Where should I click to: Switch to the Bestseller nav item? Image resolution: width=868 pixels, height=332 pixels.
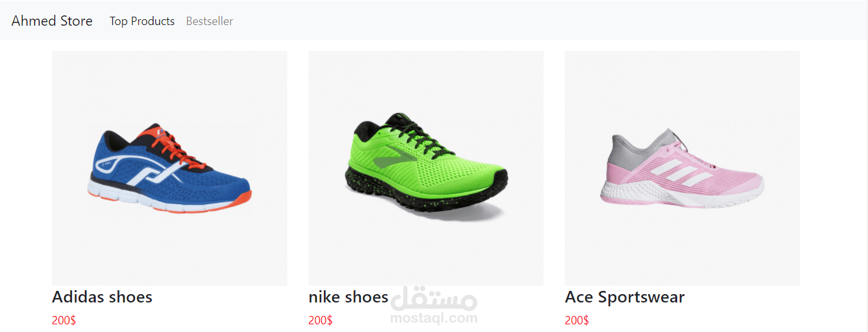pyautogui.click(x=209, y=21)
